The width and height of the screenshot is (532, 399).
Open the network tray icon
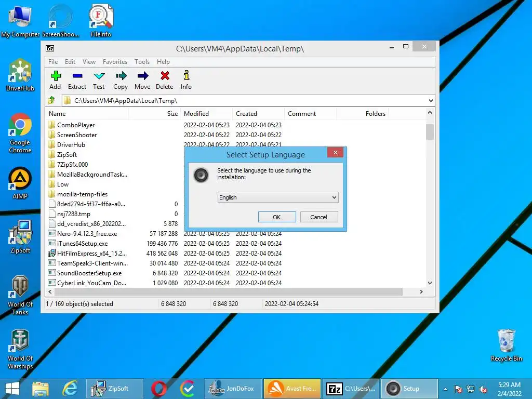[471, 389]
